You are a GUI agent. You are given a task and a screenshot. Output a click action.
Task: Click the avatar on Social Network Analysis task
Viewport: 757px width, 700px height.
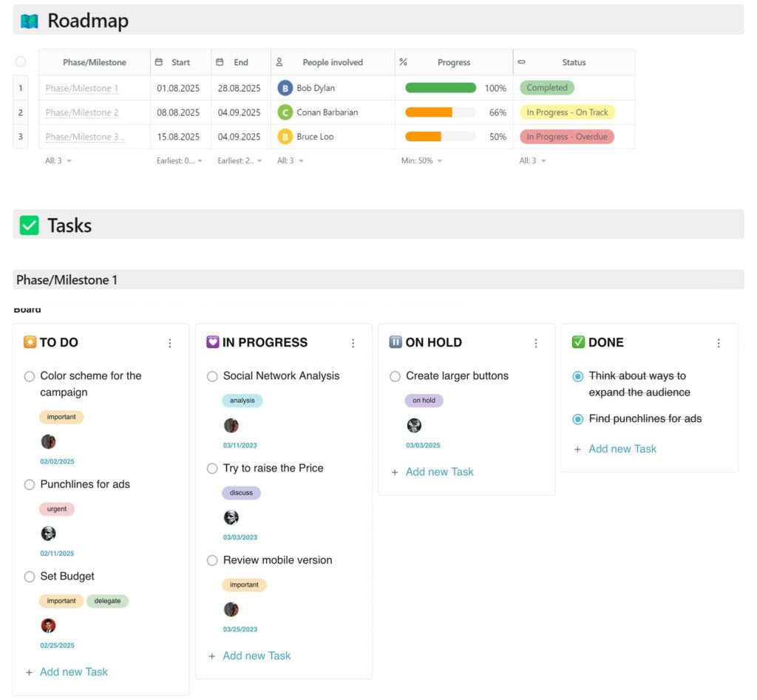coord(231,425)
